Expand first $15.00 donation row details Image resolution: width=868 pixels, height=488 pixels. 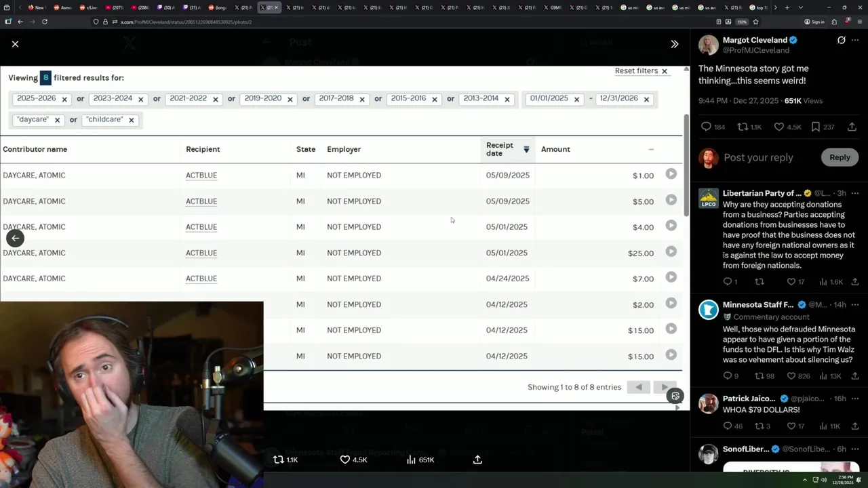click(671, 329)
